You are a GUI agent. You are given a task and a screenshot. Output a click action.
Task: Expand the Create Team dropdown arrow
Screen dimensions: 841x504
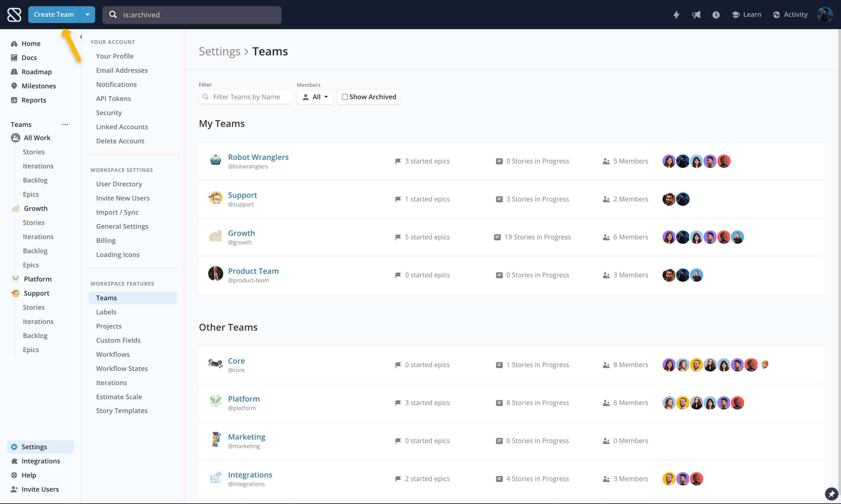pos(87,14)
